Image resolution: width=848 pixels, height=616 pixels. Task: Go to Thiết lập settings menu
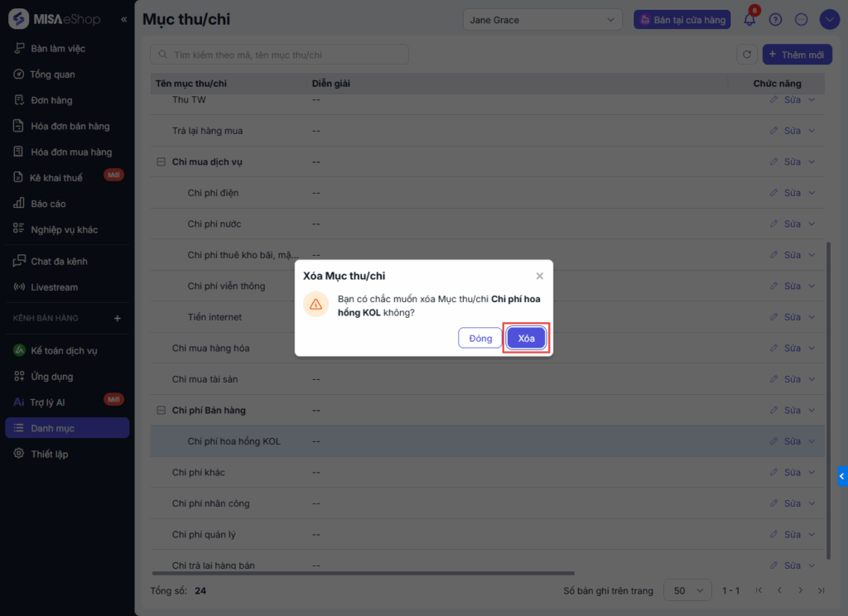pyautogui.click(x=49, y=455)
